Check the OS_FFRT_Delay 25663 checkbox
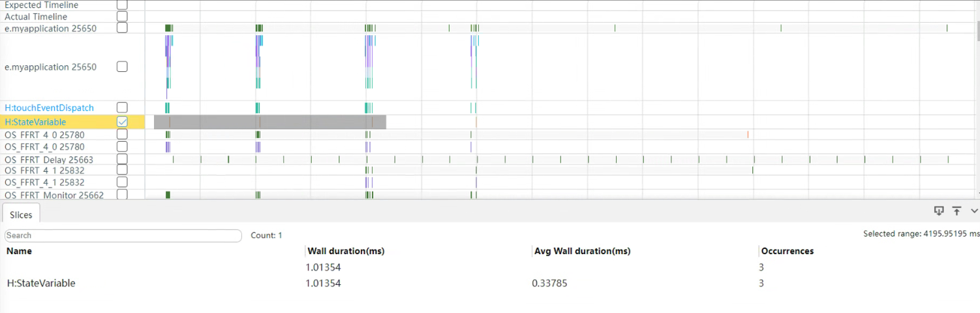This screenshot has height=313, width=980. coord(122,159)
